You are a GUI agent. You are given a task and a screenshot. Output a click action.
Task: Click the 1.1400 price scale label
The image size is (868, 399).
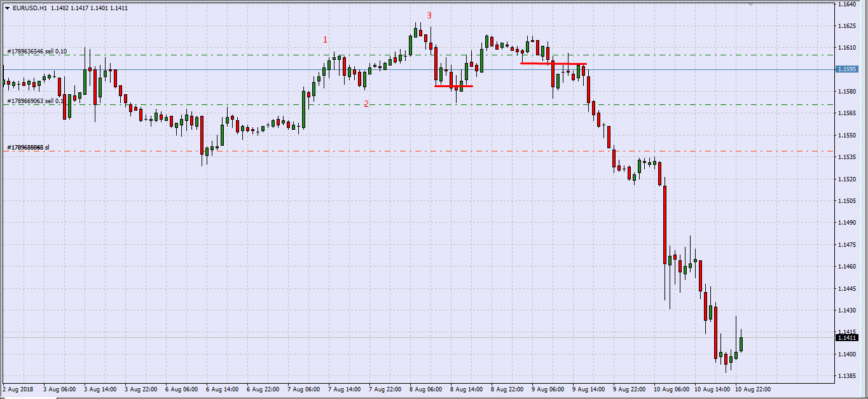click(x=846, y=354)
